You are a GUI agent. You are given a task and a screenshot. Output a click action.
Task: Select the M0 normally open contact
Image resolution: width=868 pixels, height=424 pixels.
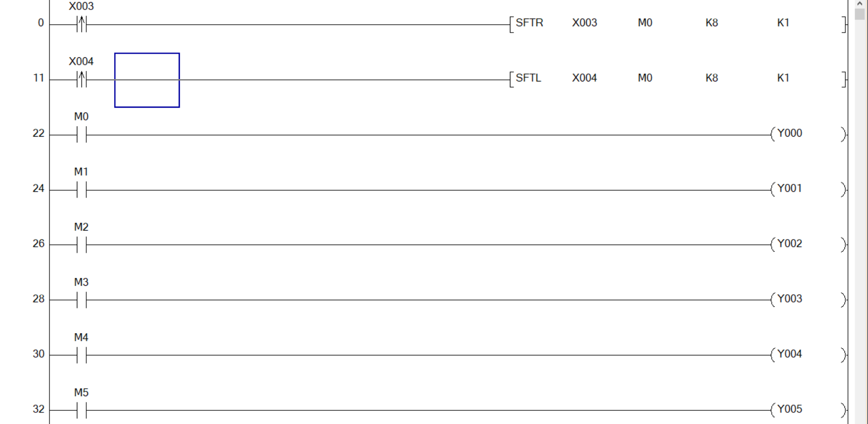(81, 135)
